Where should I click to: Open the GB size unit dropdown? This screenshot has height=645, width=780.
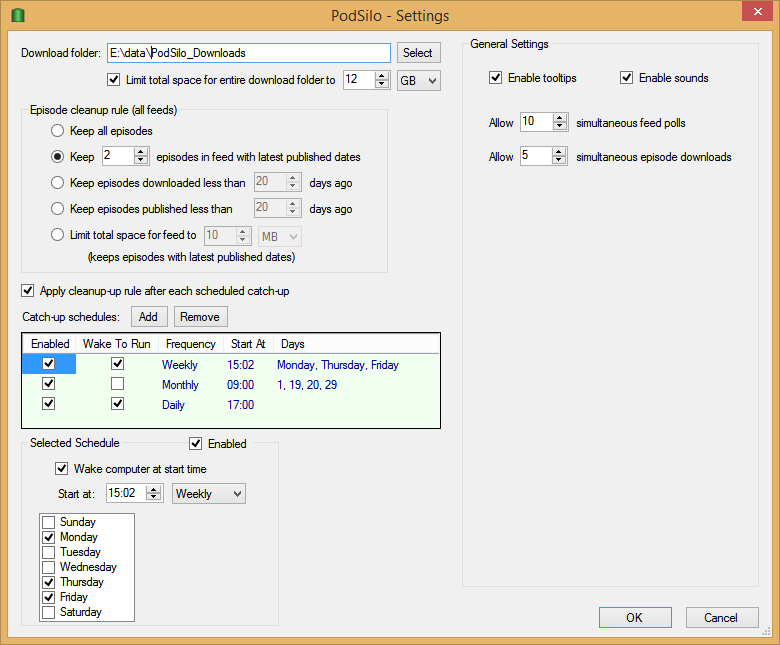pyautogui.click(x=418, y=80)
